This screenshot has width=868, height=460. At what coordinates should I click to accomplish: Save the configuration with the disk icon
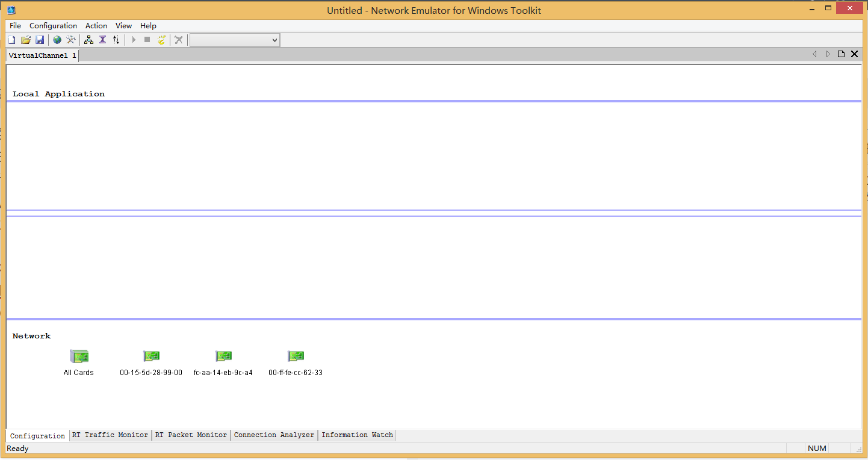tap(40, 39)
